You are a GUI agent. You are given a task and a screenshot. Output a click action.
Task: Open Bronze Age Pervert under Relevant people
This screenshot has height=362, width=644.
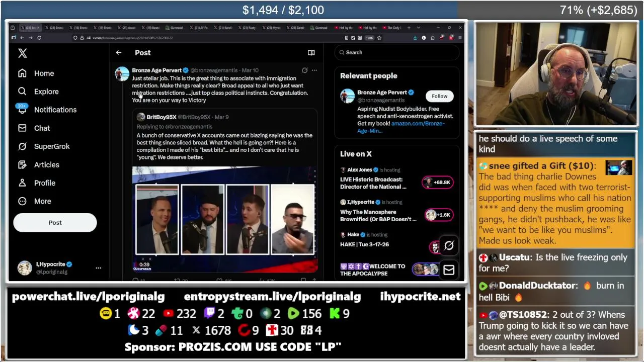pos(382,93)
